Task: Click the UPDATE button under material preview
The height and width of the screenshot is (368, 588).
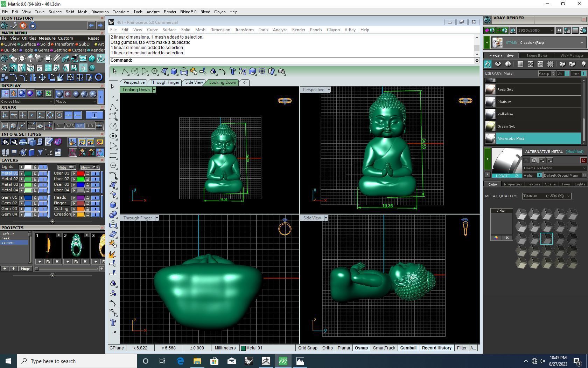Action: click(506, 176)
